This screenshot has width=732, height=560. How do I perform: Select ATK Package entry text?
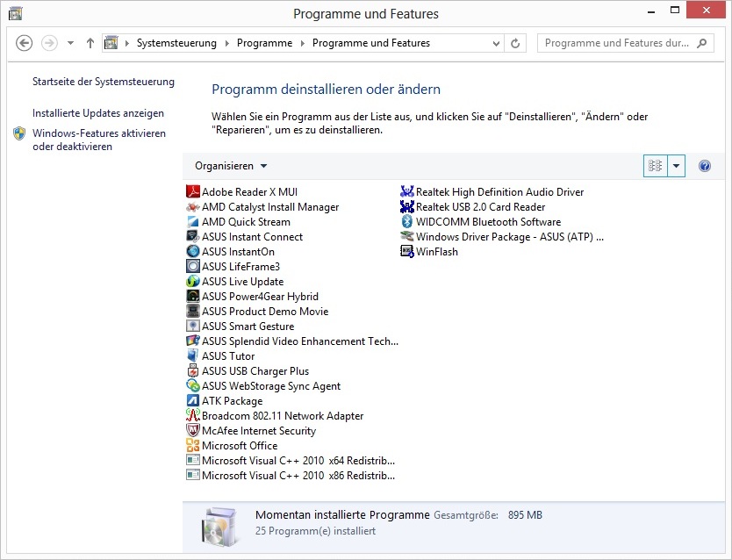pyautogui.click(x=233, y=401)
